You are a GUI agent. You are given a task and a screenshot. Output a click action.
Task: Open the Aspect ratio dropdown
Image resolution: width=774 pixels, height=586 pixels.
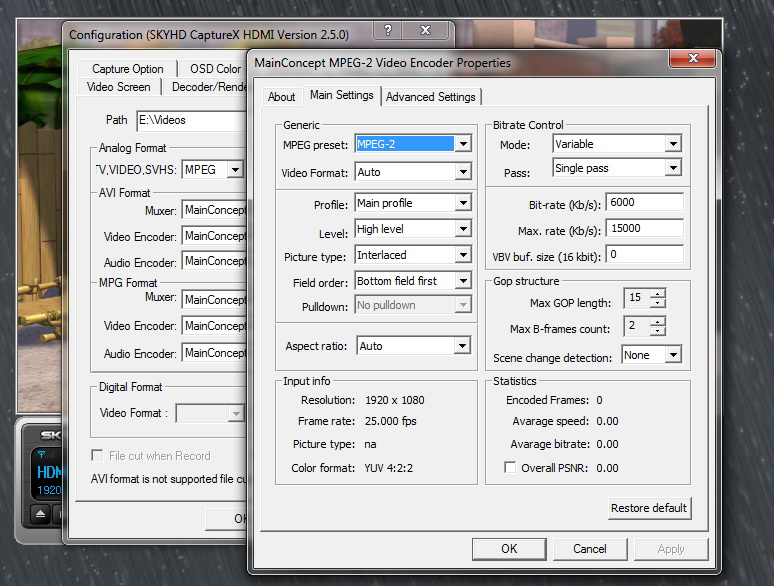[462, 346]
